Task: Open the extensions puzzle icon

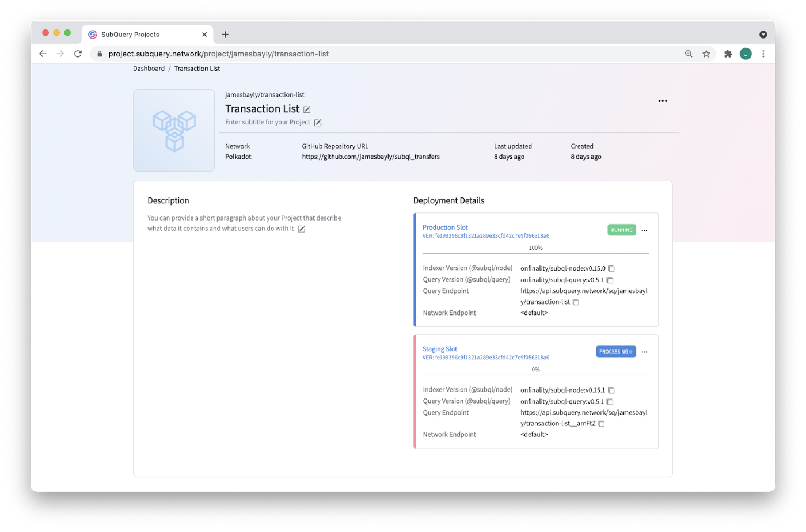Action: (x=728, y=54)
